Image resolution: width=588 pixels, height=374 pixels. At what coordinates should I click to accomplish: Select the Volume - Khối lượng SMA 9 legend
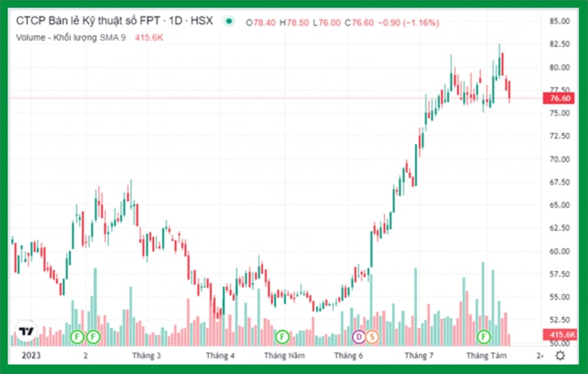pos(71,38)
